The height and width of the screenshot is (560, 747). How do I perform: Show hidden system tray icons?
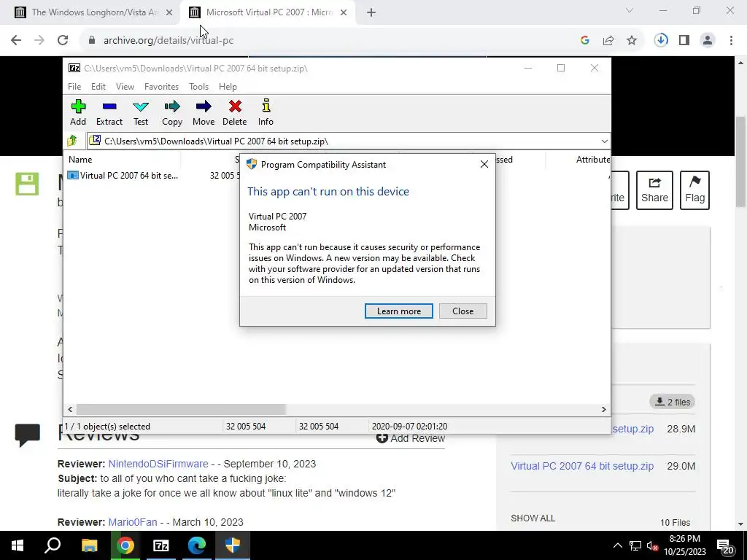coord(617,545)
